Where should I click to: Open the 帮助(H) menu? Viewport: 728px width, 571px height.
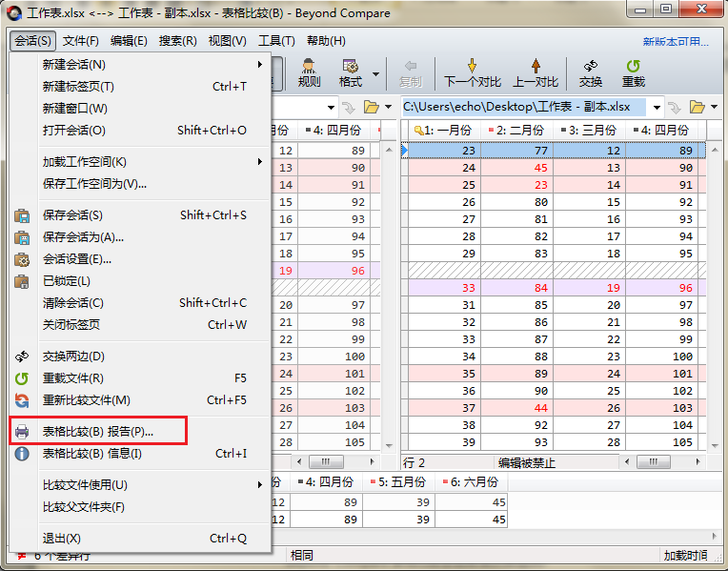coord(327,41)
